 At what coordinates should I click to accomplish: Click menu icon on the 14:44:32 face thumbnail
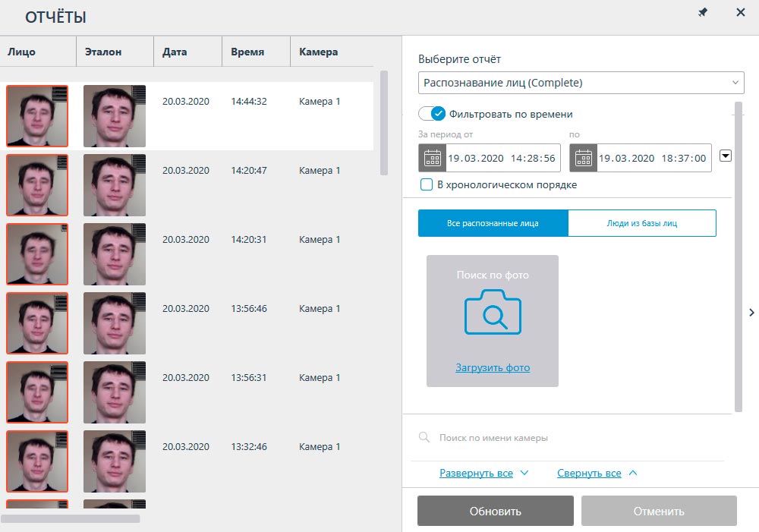click(x=61, y=93)
